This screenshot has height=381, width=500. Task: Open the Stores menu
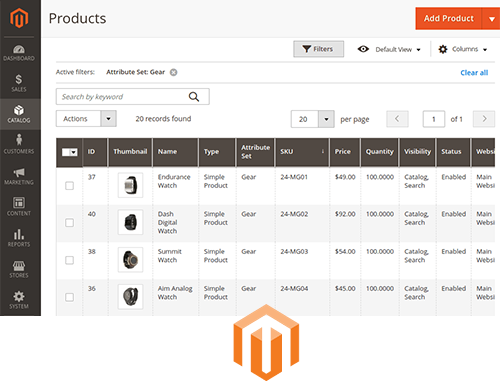(x=19, y=269)
